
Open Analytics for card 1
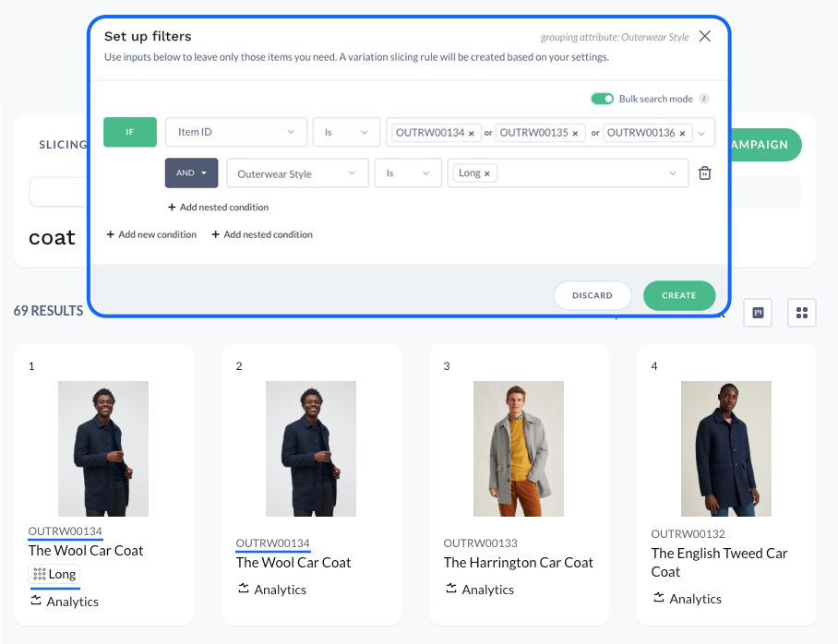(x=65, y=602)
